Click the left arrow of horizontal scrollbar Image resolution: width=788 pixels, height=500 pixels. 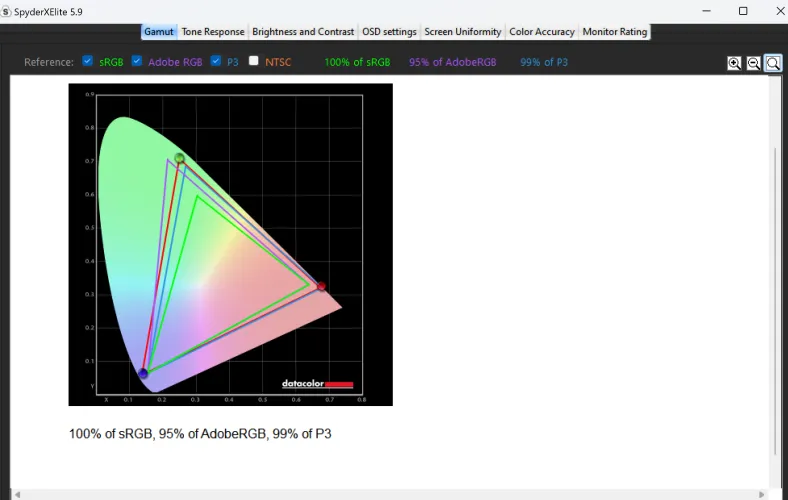coord(18,493)
